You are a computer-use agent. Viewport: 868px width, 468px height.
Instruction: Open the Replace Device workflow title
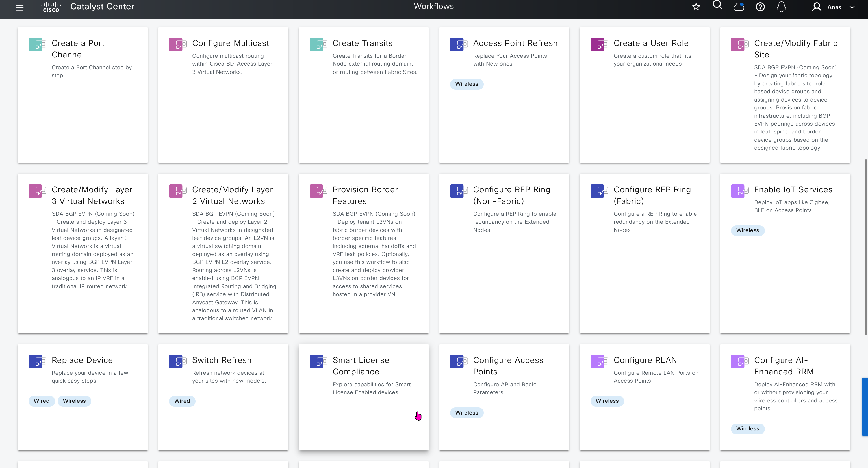(82, 360)
